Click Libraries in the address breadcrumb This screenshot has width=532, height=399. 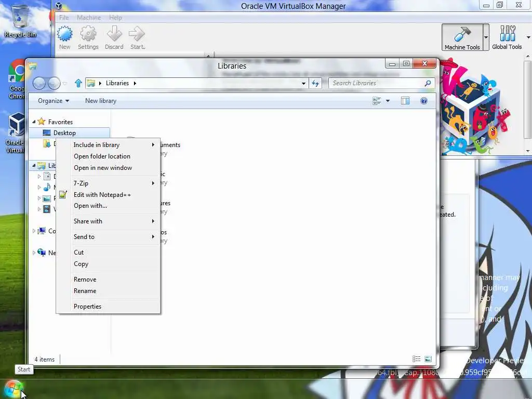pyautogui.click(x=117, y=83)
